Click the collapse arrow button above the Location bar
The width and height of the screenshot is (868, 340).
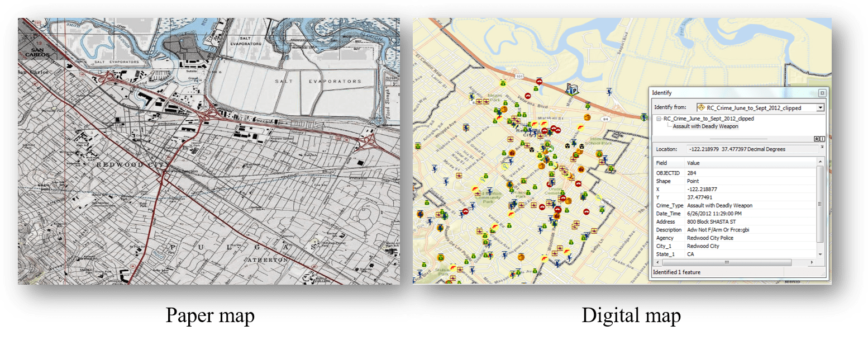tap(817, 139)
